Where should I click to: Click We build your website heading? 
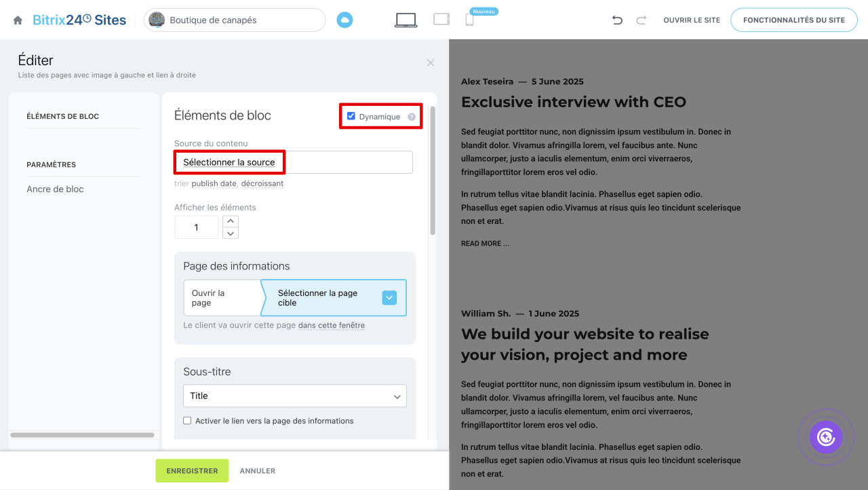click(585, 344)
